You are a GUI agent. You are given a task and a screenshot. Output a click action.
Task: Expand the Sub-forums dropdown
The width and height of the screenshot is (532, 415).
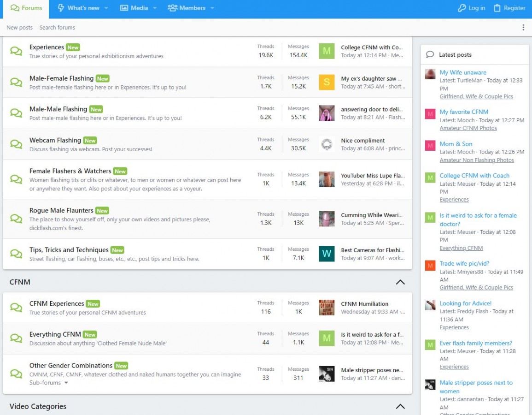pyautogui.click(x=66, y=383)
